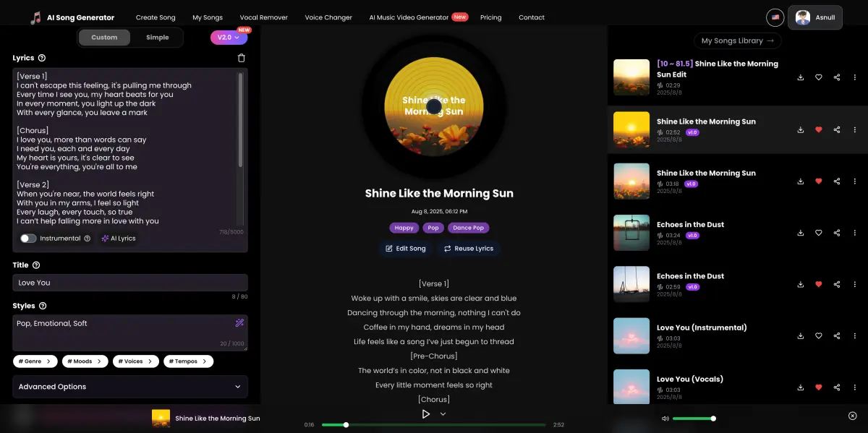Open the My Songs Library selector
This screenshot has height=433, width=868.
(737, 40)
